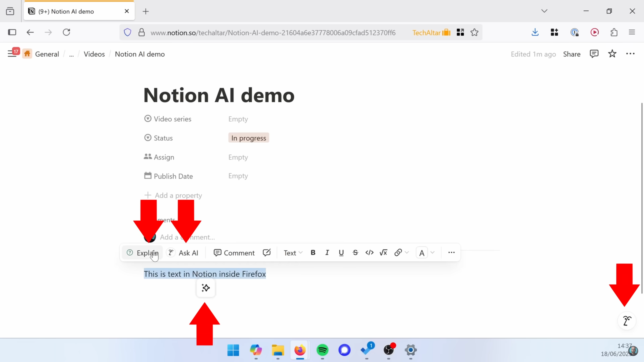Go to Videos in breadcrumb
The height and width of the screenshot is (362, 644).
tap(94, 54)
